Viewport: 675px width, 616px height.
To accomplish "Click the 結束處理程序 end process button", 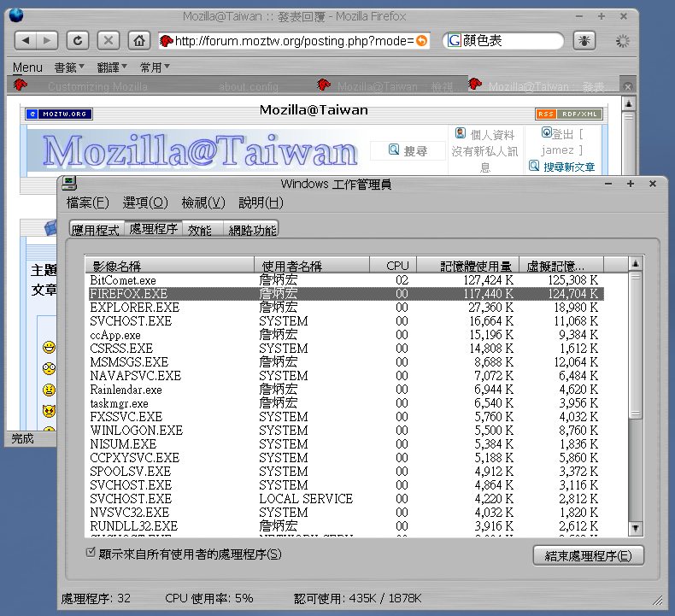I will (588, 555).
